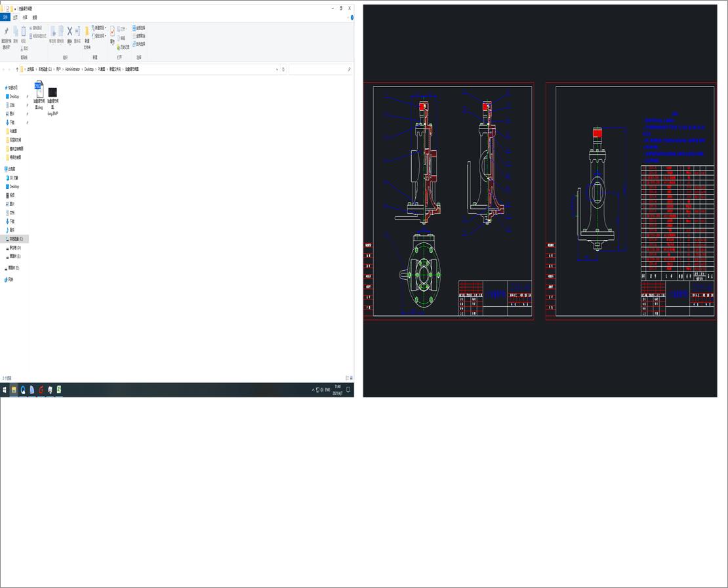728x588 pixels.
Task: Click inside the Explorer search box
Action: [318, 69]
